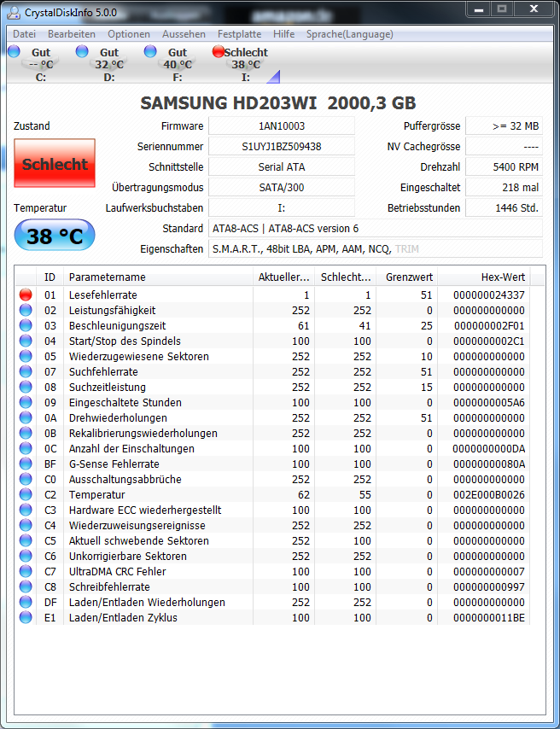
Task: Open the Sprache(Language) menu
Action: coord(350,34)
